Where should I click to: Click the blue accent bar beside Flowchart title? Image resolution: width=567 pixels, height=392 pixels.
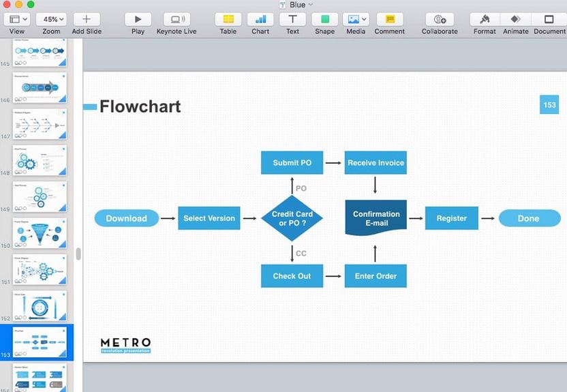pyautogui.click(x=90, y=106)
